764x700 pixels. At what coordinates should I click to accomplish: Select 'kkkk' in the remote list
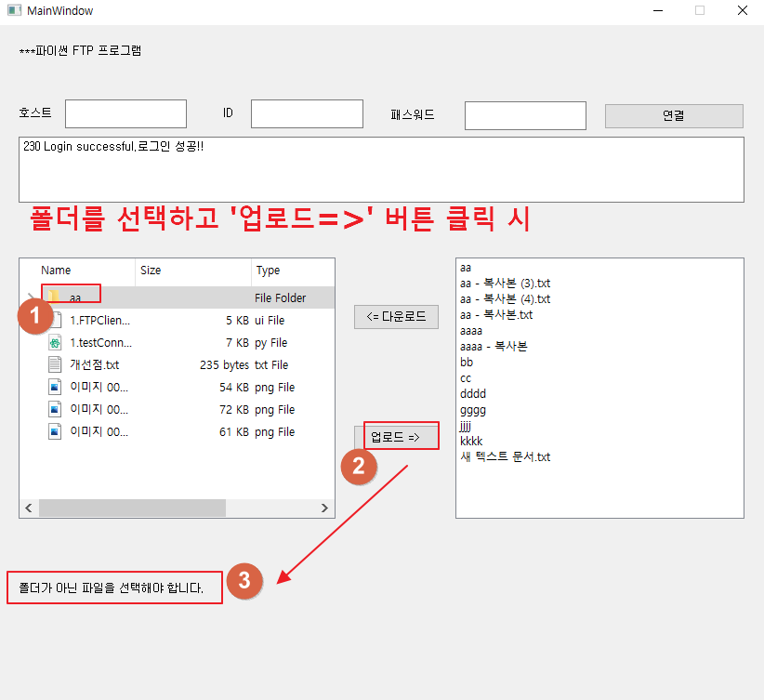(471, 442)
